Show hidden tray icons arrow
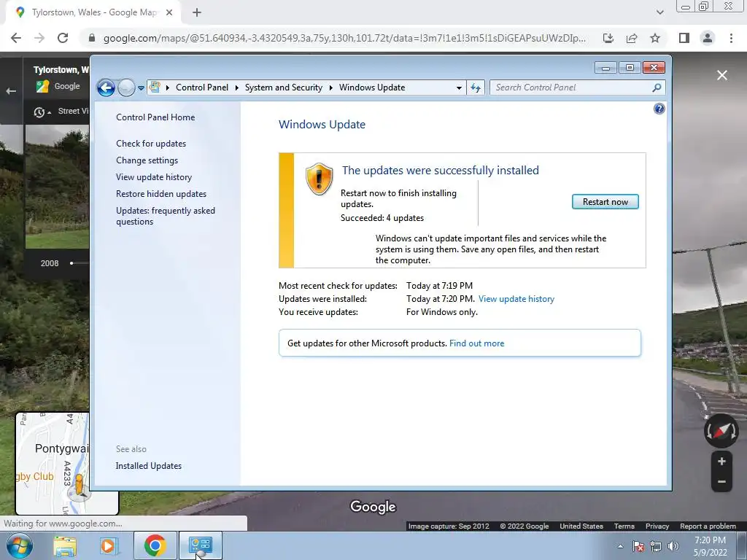The height and width of the screenshot is (560, 747). pos(620,546)
